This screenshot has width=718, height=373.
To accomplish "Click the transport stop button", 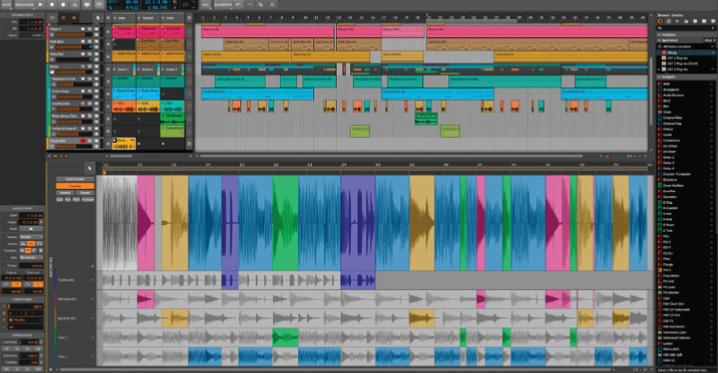I will 52,4.
